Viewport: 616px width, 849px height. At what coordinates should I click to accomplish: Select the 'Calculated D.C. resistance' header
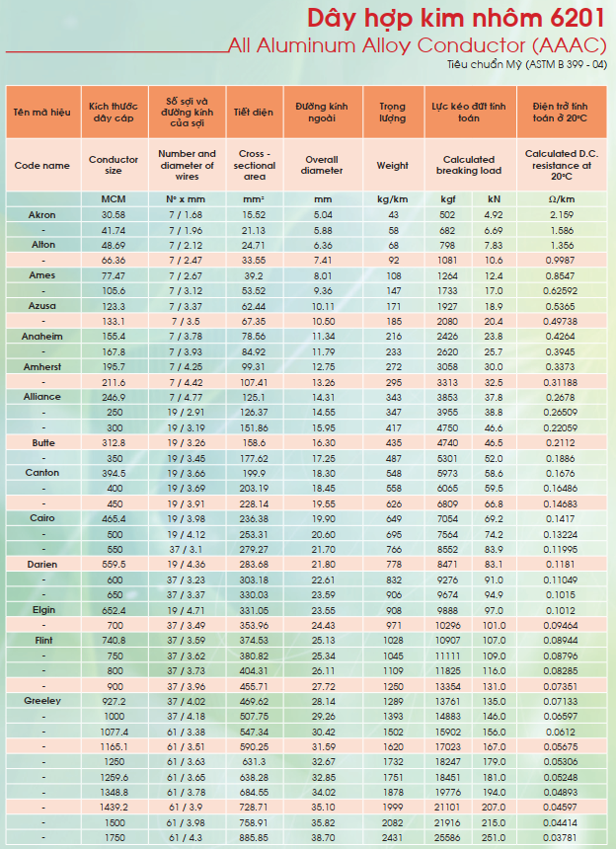[x=562, y=165]
